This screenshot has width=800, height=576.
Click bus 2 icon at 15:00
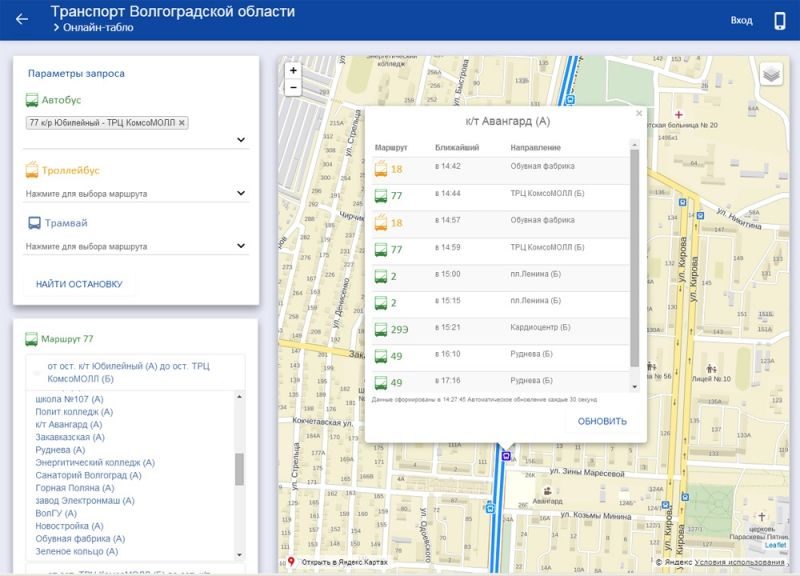pyautogui.click(x=381, y=277)
